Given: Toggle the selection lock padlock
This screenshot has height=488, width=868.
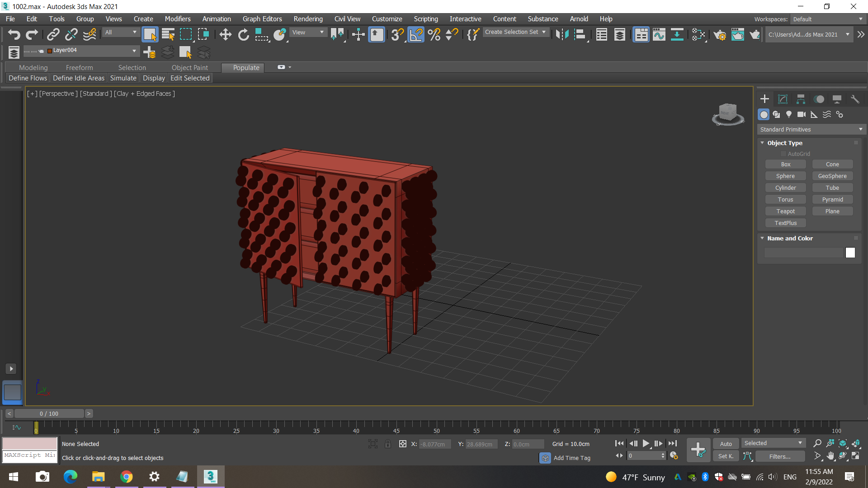Looking at the screenshot, I should click(388, 444).
